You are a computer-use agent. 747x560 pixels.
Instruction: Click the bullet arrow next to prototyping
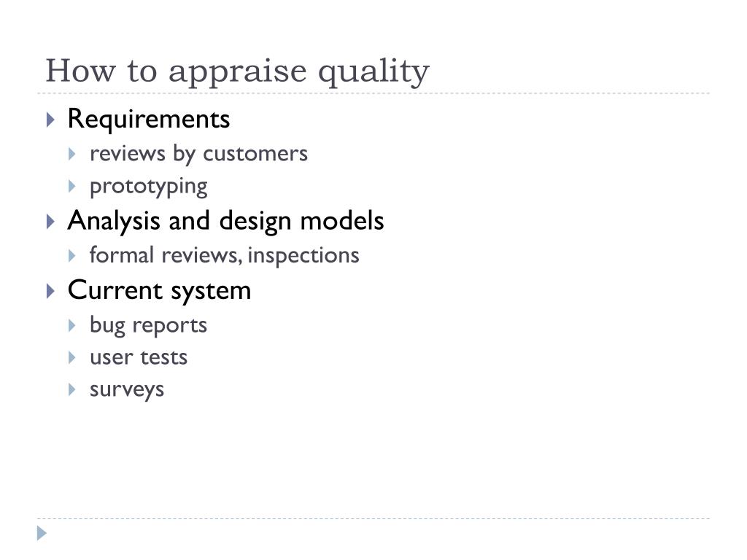click(x=72, y=186)
